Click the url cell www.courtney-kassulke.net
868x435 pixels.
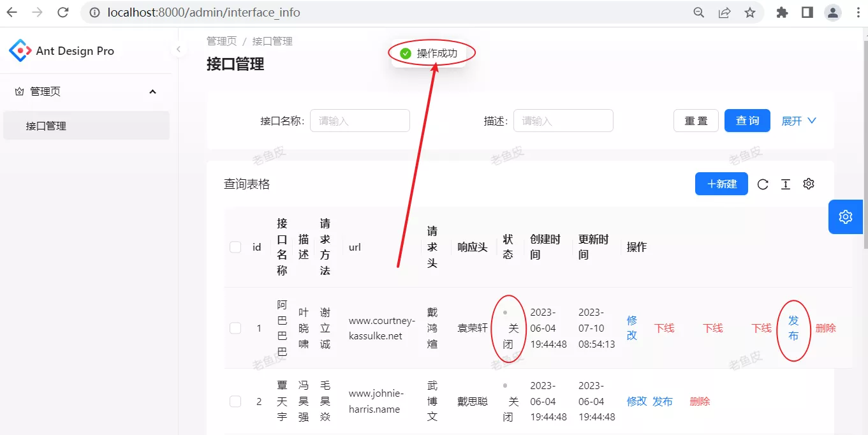pyautogui.click(x=382, y=328)
